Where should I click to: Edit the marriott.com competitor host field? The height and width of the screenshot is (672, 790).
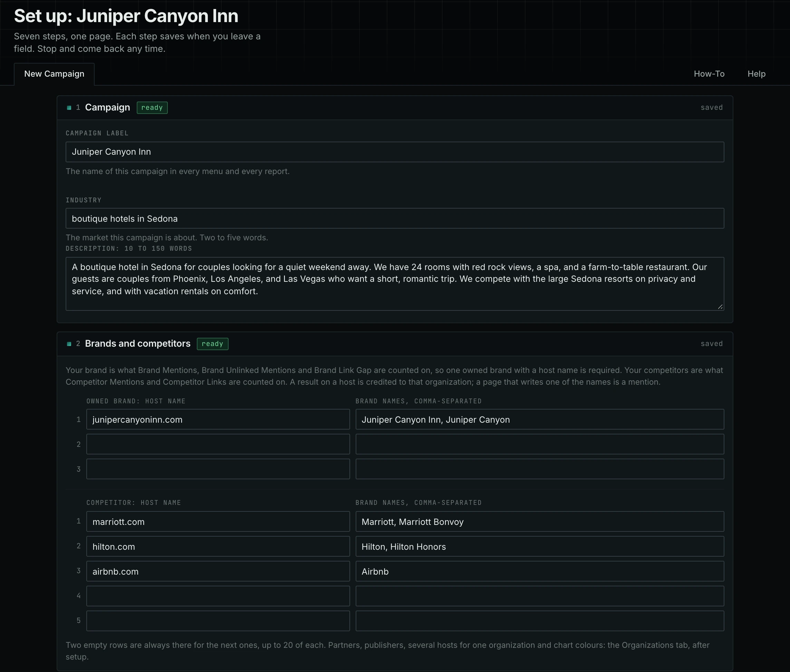[218, 521]
